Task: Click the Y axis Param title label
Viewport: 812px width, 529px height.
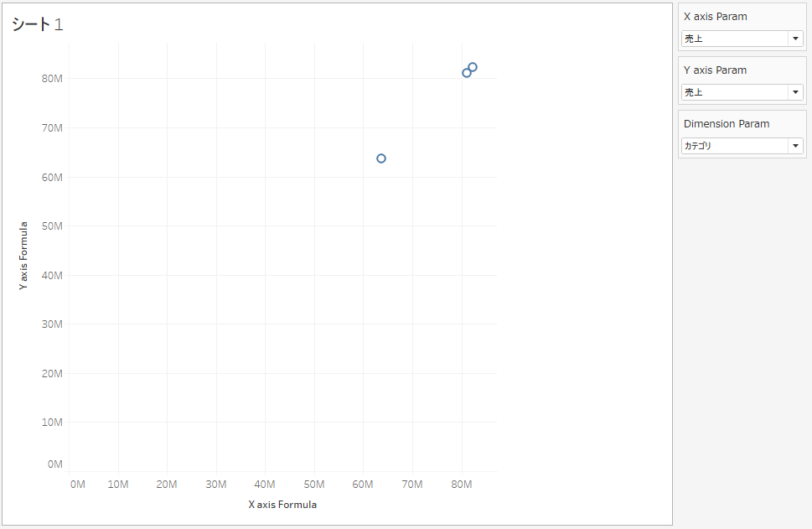Action: pyautogui.click(x=715, y=70)
